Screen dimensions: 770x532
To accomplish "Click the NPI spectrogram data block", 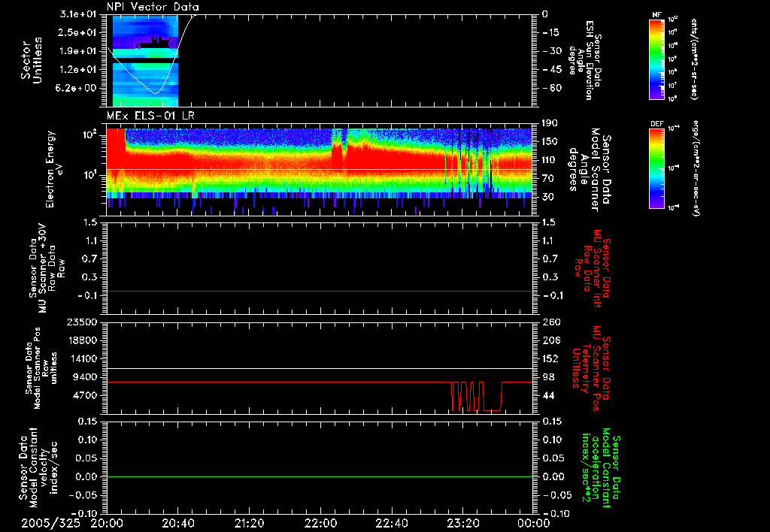I will tap(145, 61).
